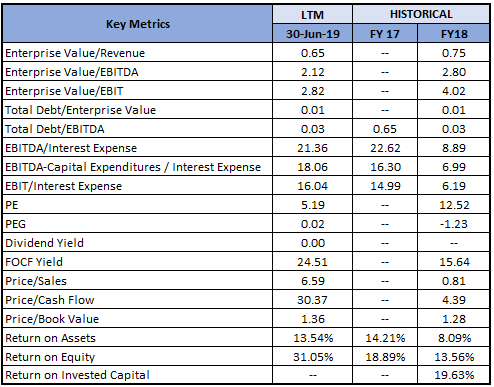This screenshot has width=494, height=387.
Task: Select the Total Debt/EBITDA FY 17 cell 0.65
Action: (x=385, y=129)
